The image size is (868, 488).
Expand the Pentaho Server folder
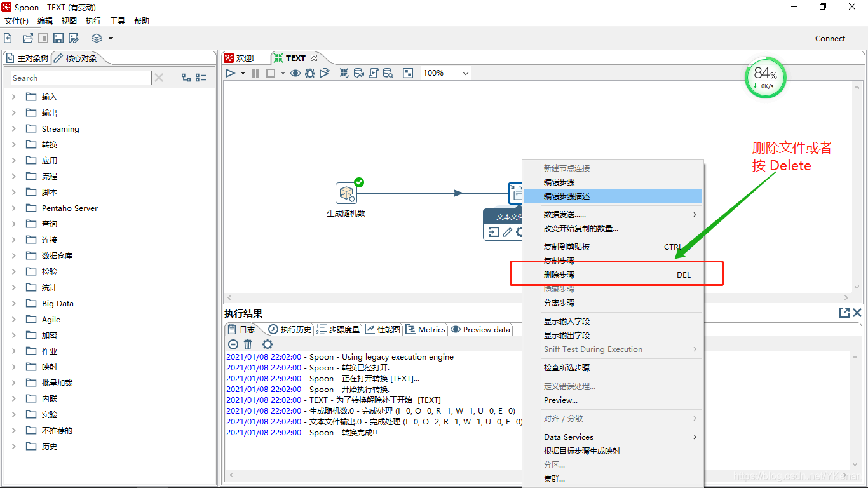[14, 208]
